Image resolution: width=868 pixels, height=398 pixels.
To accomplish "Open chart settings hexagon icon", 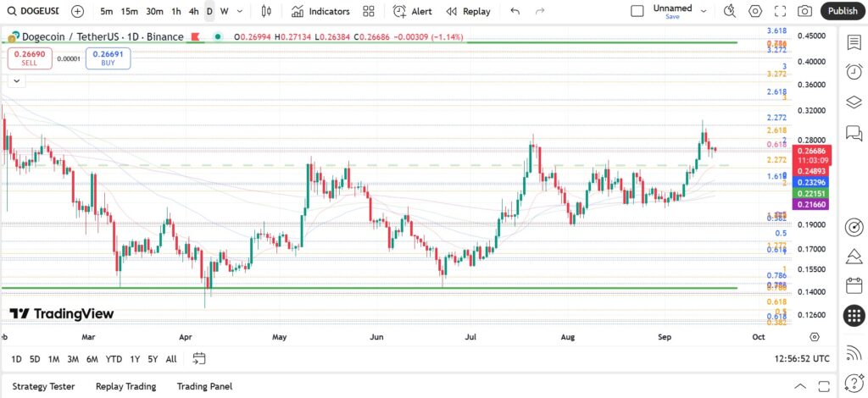I will click(x=755, y=11).
